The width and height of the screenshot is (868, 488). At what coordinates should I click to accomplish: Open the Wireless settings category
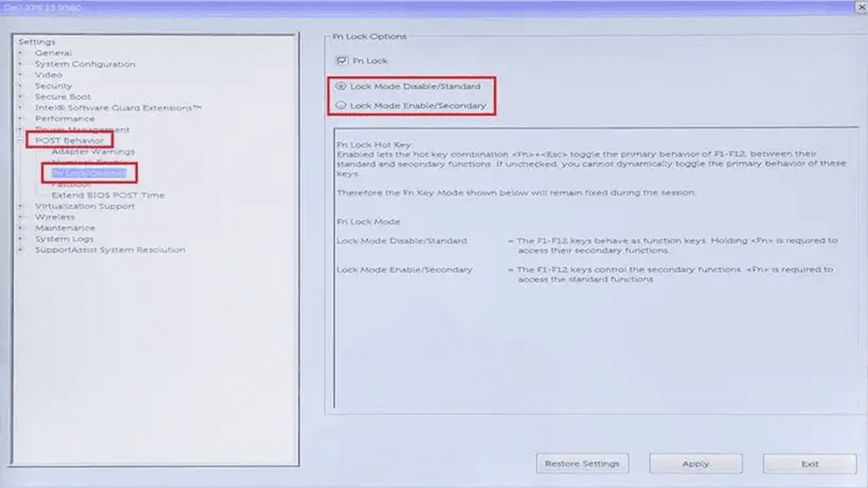point(54,217)
